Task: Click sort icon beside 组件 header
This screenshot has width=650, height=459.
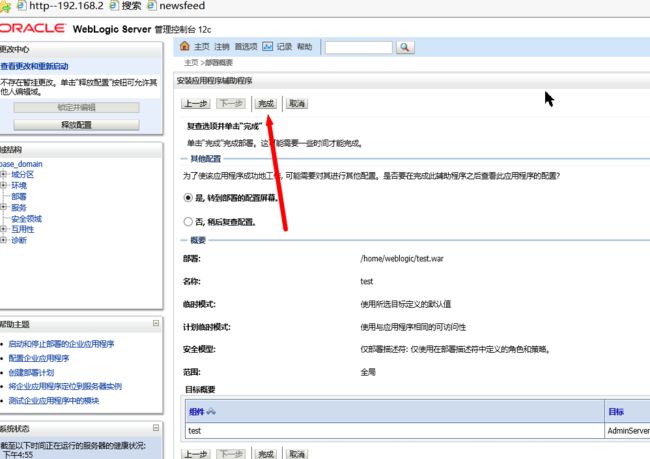Action: click(x=211, y=412)
